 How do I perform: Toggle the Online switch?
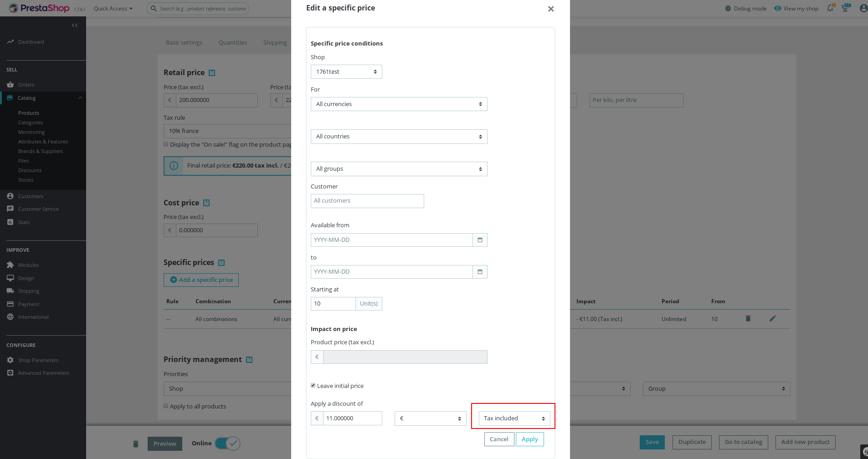coord(227,444)
